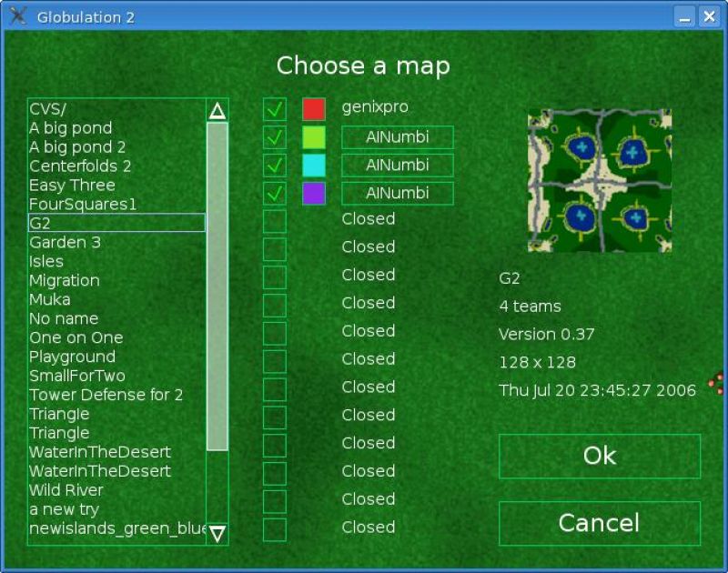Select map "Migration"
The image size is (728, 573).
(x=116, y=280)
